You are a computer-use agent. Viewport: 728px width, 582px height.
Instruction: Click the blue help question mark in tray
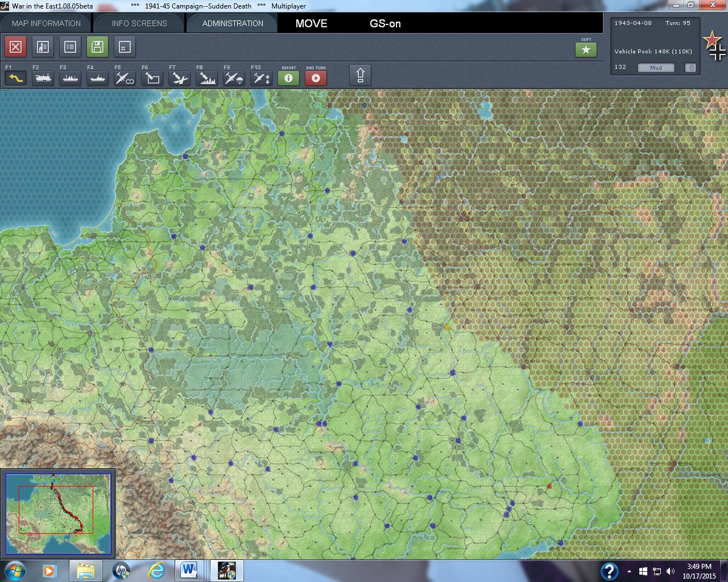[609, 571]
